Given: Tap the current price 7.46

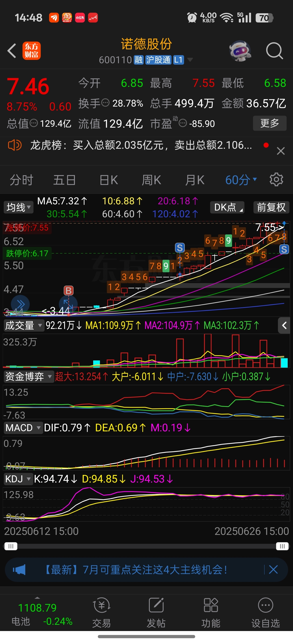Looking at the screenshot, I should click(28, 86).
